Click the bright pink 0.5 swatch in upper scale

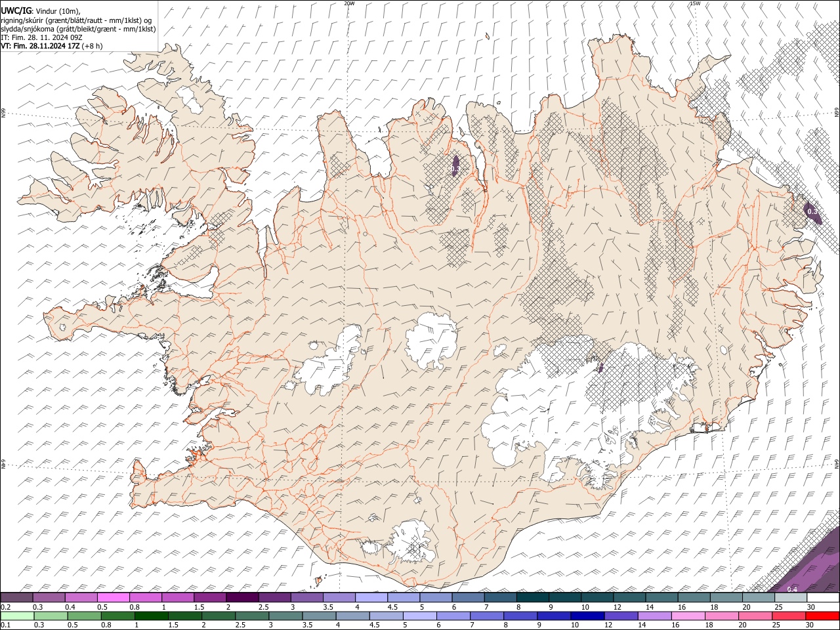(114, 598)
